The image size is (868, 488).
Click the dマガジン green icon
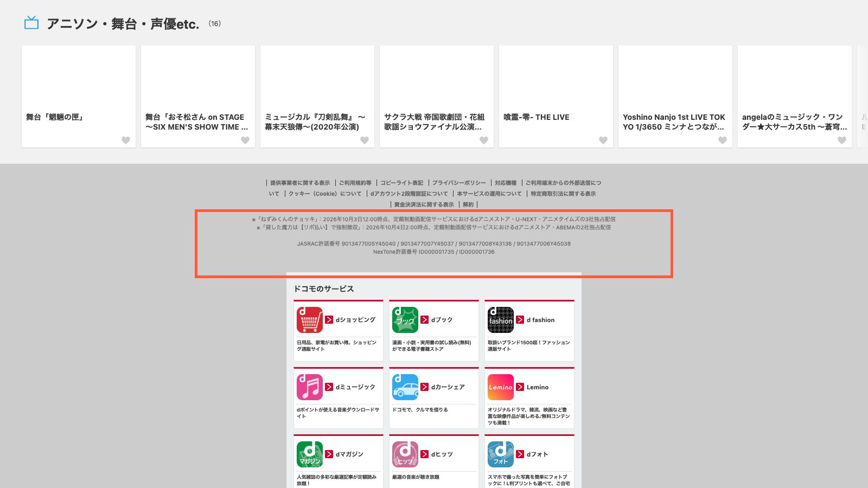pos(310,454)
